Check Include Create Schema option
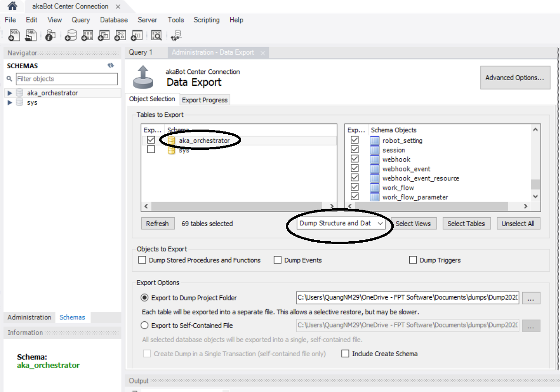This screenshot has width=560, height=392. click(x=345, y=353)
